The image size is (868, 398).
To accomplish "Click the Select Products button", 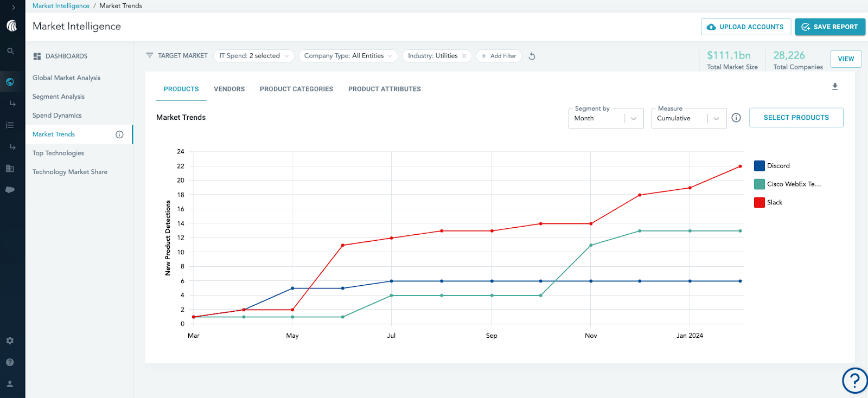I will click(x=796, y=118).
